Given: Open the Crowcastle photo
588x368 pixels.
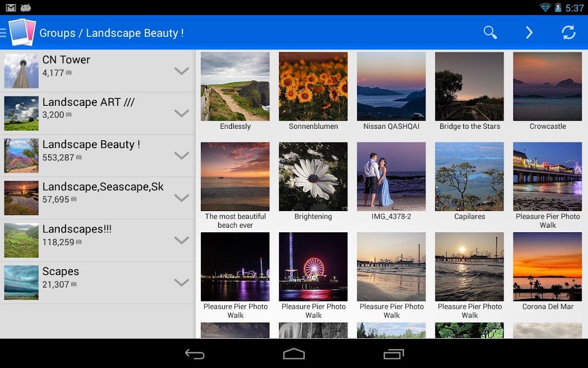Looking at the screenshot, I should coord(547,86).
